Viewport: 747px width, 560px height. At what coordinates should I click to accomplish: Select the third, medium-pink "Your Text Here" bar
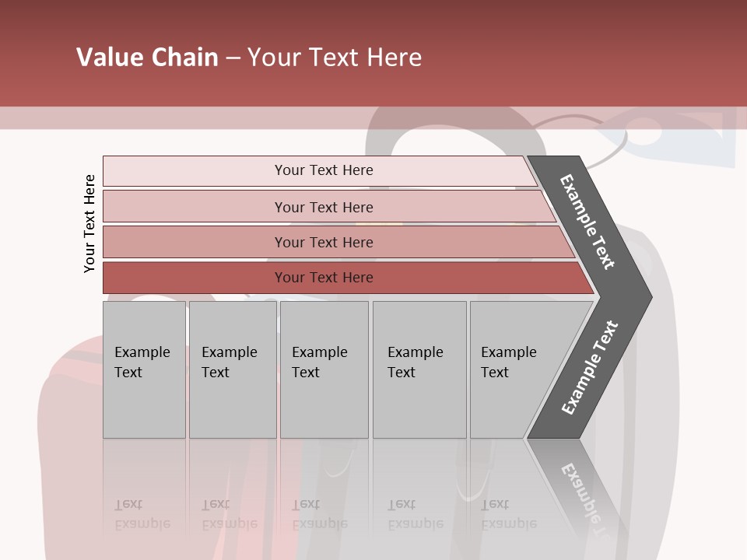[323, 242]
